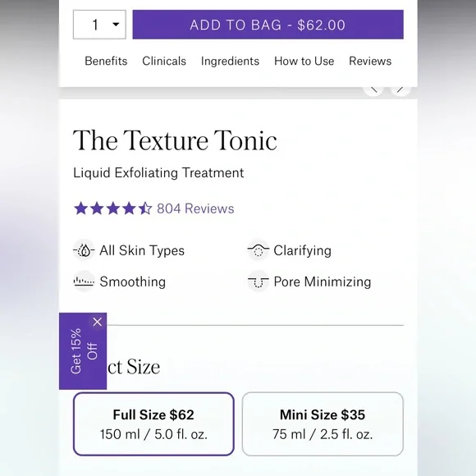This screenshot has height=476, width=476.
Task: Close the Get 15% Off banner
Action: (98, 322)
